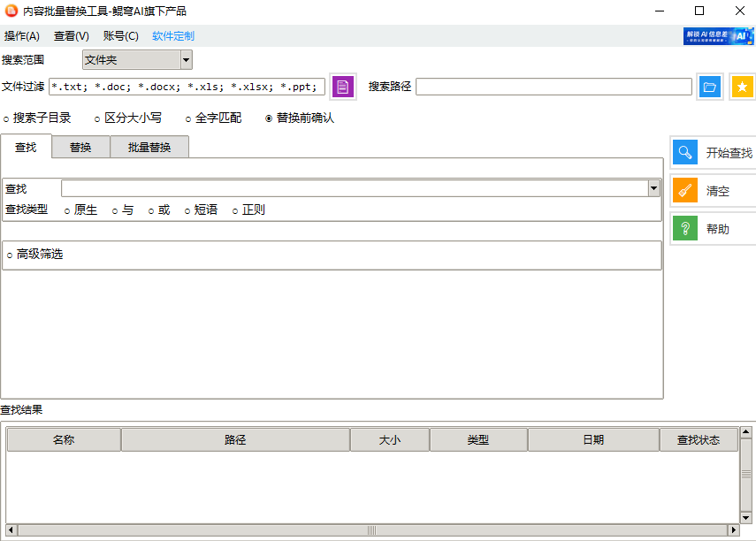Viewport: 756px width, 541px height.
Task: Click the 清空 brush icon
Action: (x=685, y=190)
